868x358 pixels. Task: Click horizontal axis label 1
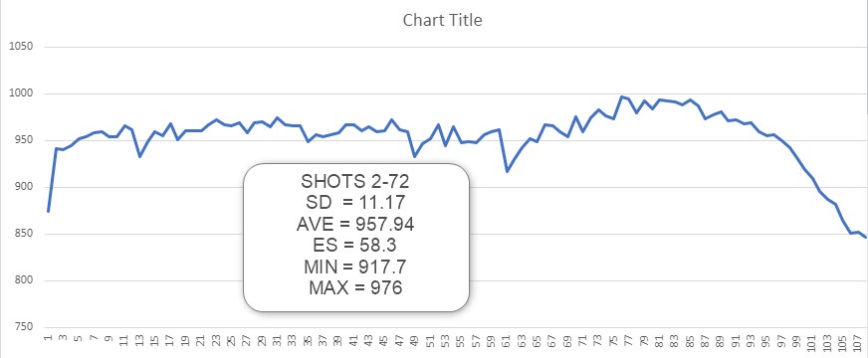pyautogui.click(x=48, y=337)
